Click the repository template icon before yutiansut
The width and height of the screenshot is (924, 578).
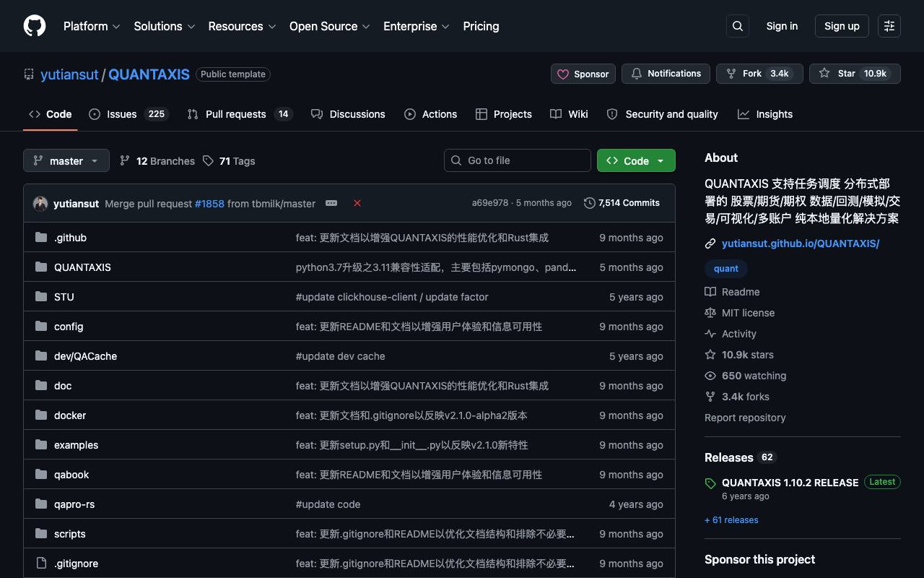(29, 74)
